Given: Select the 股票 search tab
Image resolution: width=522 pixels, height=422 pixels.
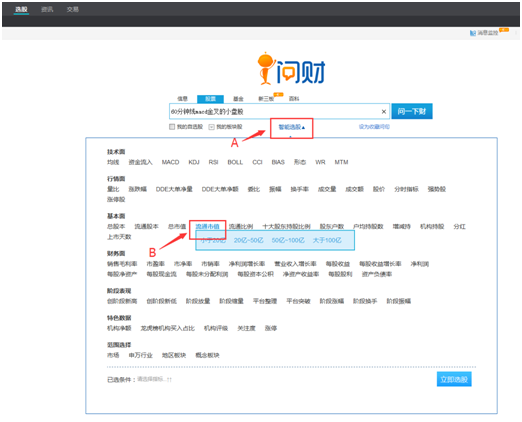Looking at the screenshot, I should 210,99.
